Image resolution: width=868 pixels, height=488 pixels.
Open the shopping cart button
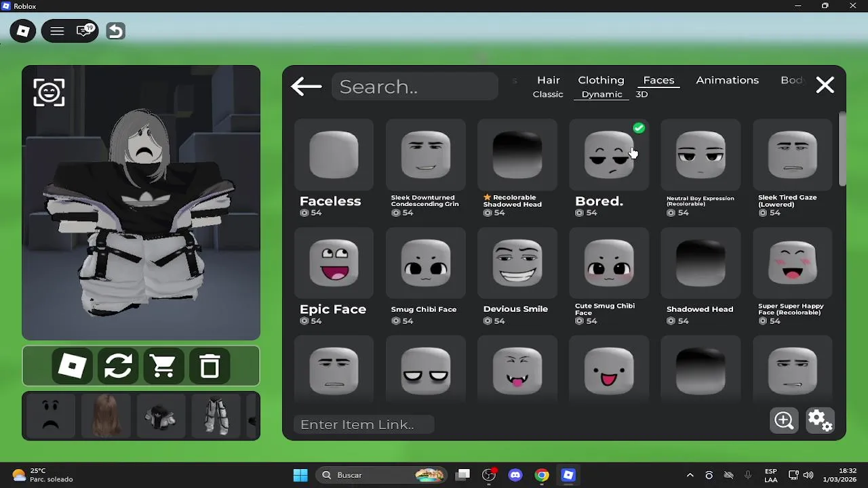pos(163,367)
